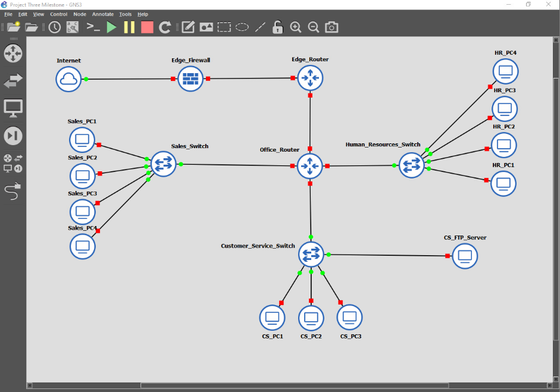Browse end devices from the sidebar
Screen dimensions: 560x392
pos(13,108)
